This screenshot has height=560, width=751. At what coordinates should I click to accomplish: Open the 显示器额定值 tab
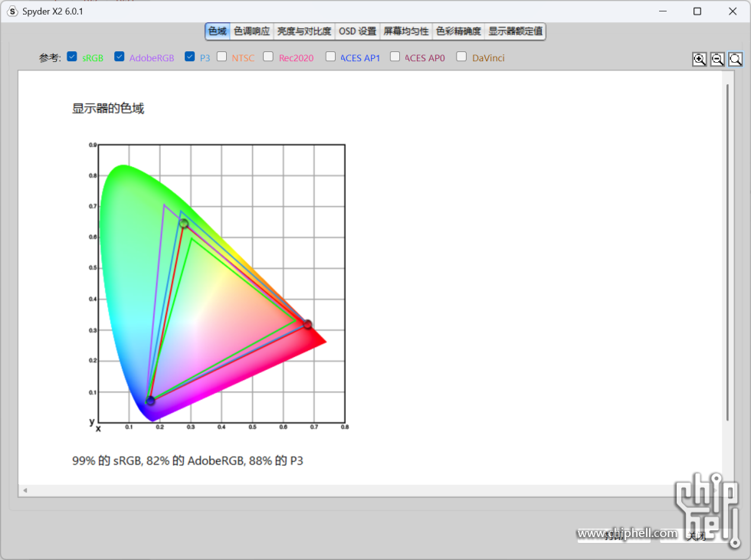pyautogui.click(x=515, y=31)
